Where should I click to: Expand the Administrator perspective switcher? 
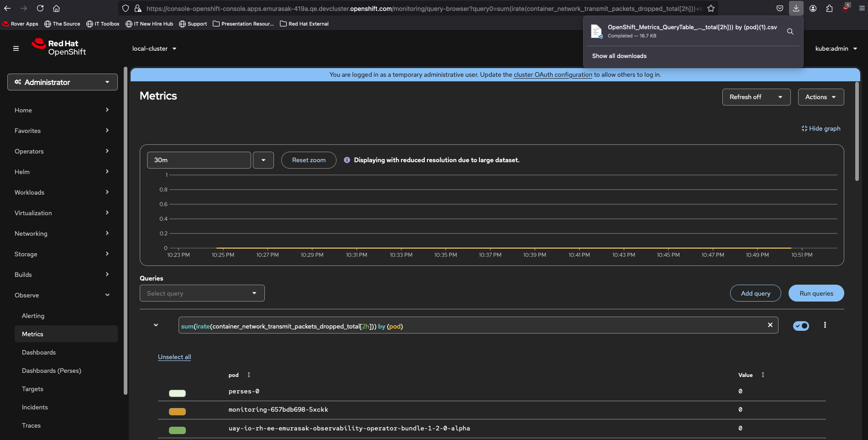[63, 82]
